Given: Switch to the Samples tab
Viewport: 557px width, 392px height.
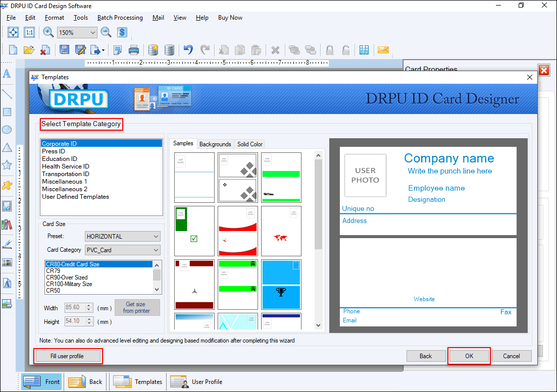Looking at the screenshot, I should tap(183, 143).
